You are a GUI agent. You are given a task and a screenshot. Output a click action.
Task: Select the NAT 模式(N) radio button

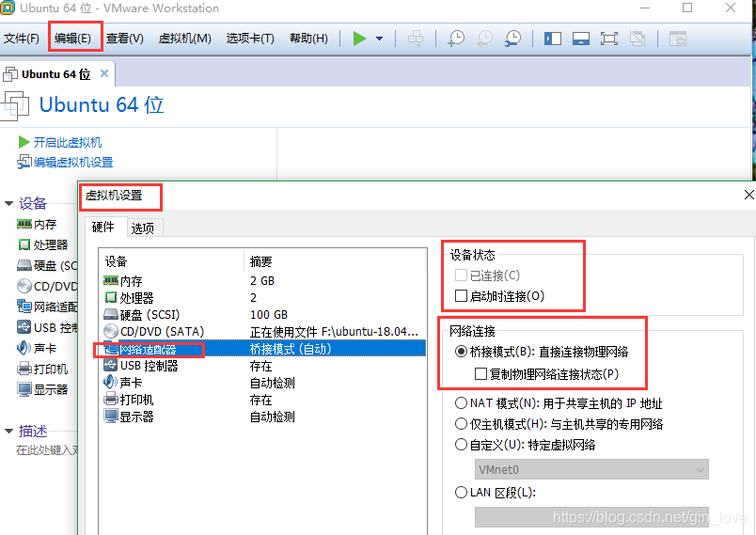(x=461, y=402)
